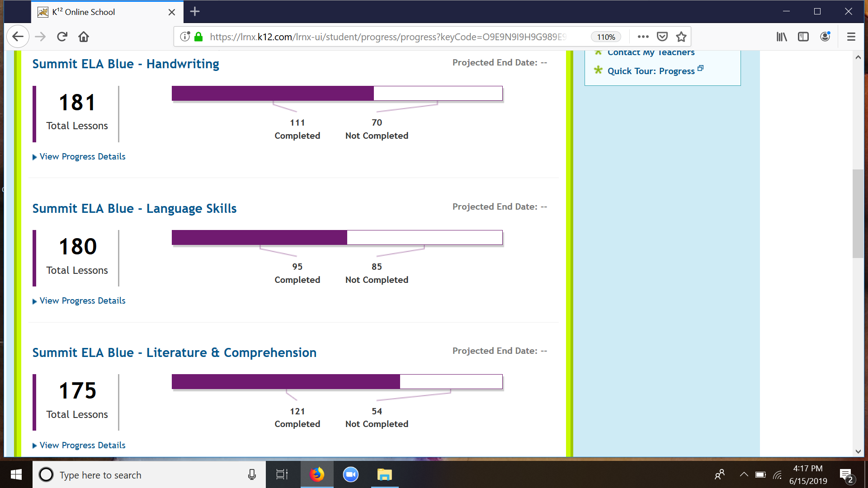Open File Explorer from the taskbar

pyautogui.click(x=385, y=474)
